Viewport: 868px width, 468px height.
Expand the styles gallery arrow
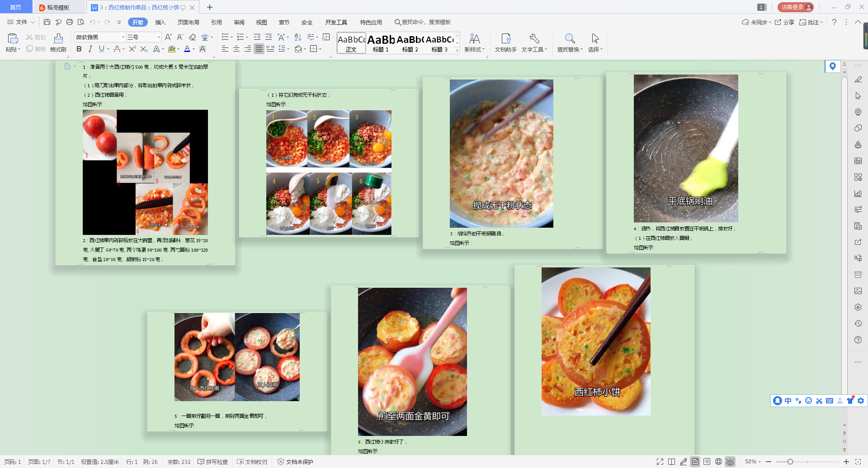pos(457,51)
